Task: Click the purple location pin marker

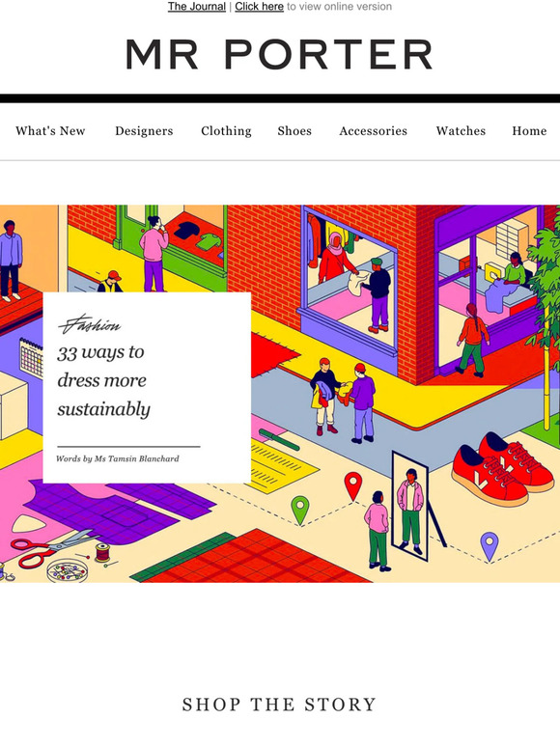Action: 489,547
